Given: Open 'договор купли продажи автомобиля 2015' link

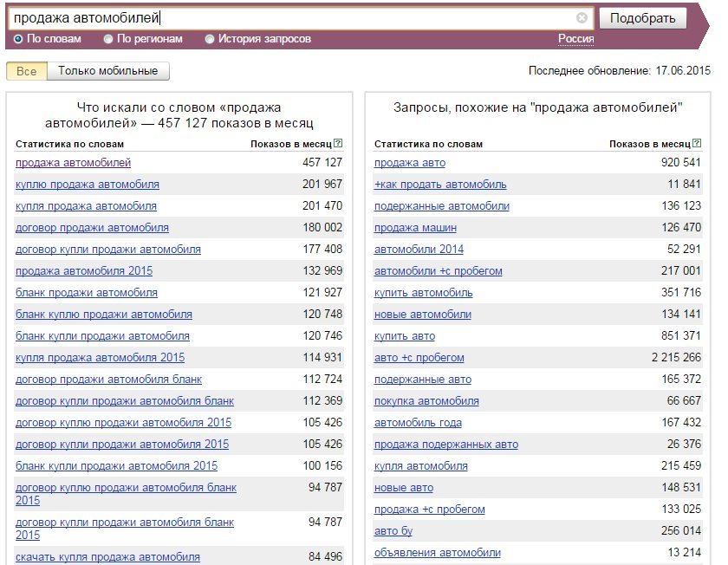Looking at the screenshot, I should pyautogui.click(x=122, y=445).
